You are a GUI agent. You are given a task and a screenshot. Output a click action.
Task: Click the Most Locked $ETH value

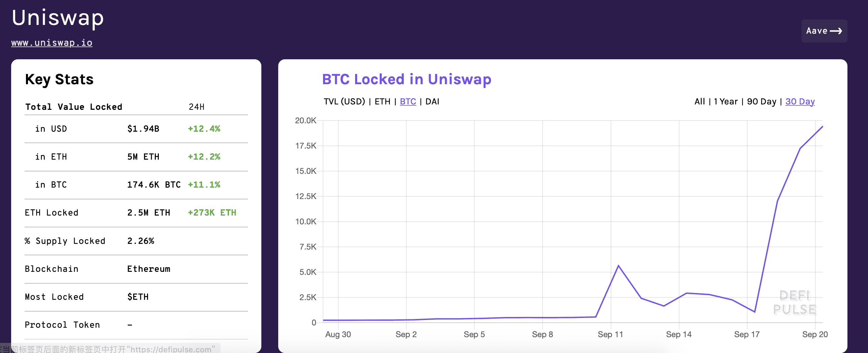point(138,297)
